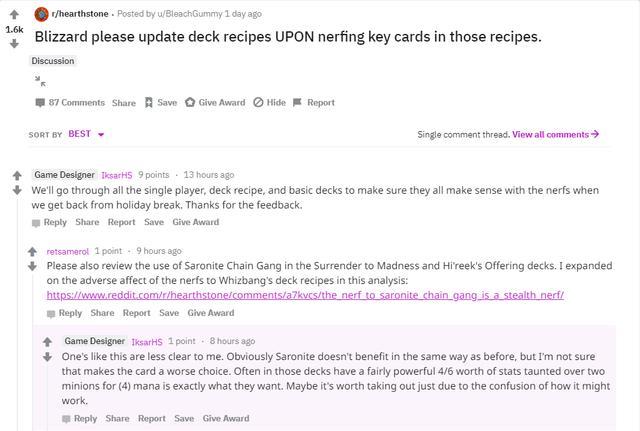Screen dimensions: 640x431
Task: Open retsamerol's user profile
Action: tap(67, 251)
